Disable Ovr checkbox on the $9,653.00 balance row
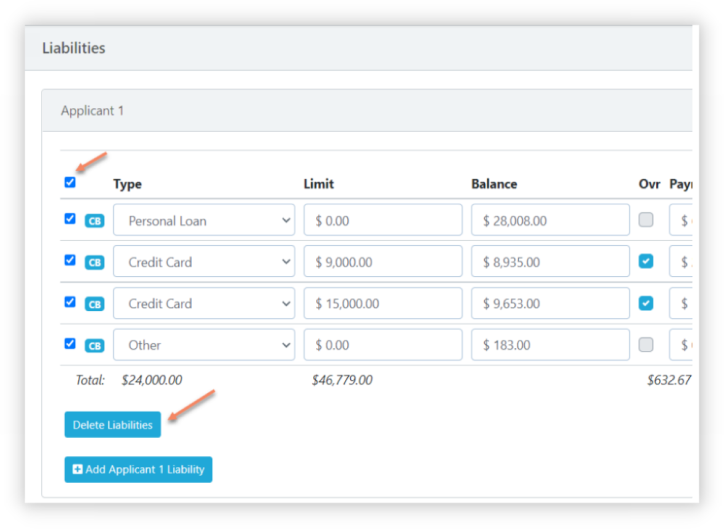Viewport: 724px width, 529px height. tap(646, 303)
